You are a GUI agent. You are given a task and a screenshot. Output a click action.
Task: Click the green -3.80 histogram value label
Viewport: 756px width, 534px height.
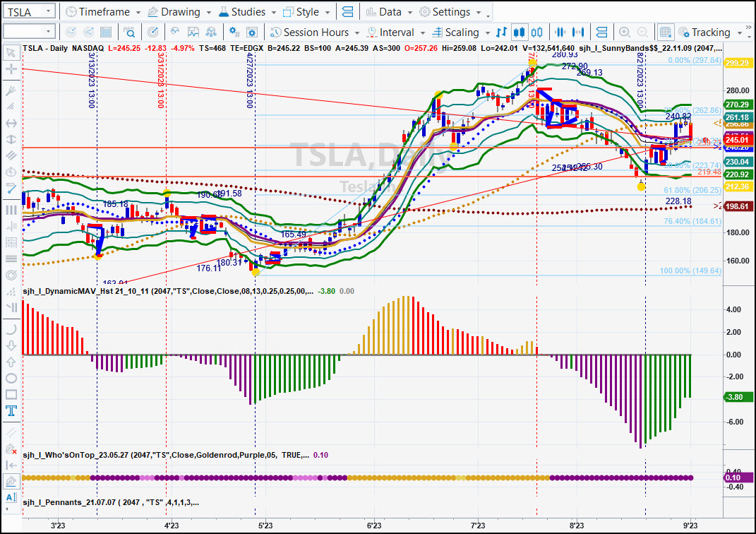coord(738,397)
